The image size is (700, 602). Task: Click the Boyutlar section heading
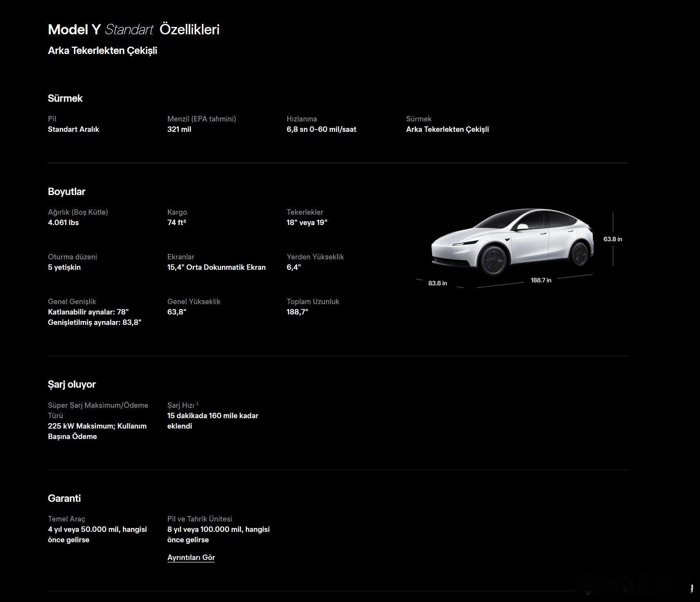click(x=67, y=192)
